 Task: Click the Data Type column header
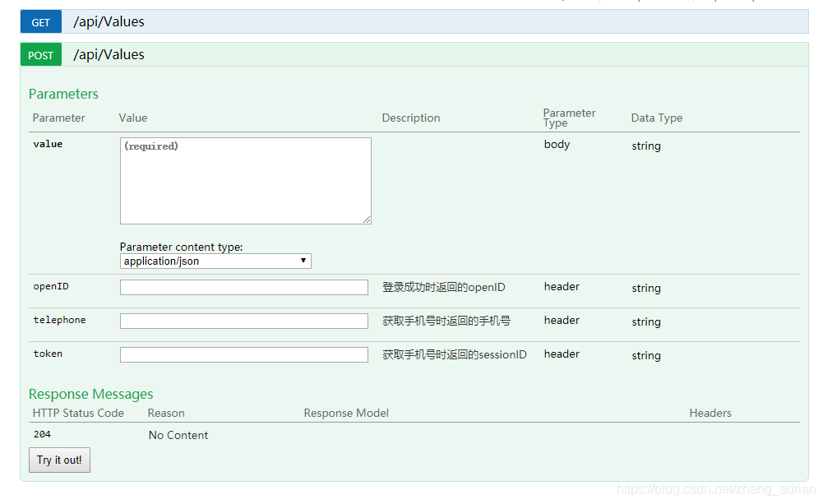(x=656, y=118)
